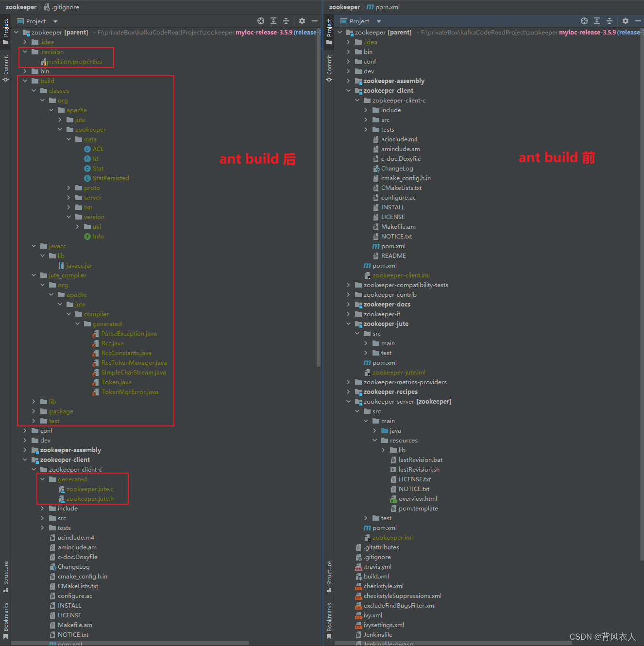
Task: Open Bookmarks tool tab on left sidebar
Action: (x=5, y=621)
